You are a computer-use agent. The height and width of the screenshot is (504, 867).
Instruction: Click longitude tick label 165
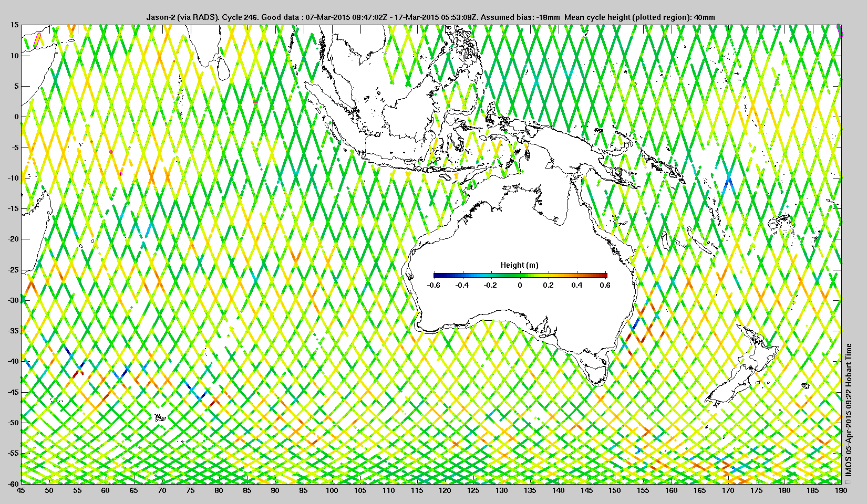700,490
